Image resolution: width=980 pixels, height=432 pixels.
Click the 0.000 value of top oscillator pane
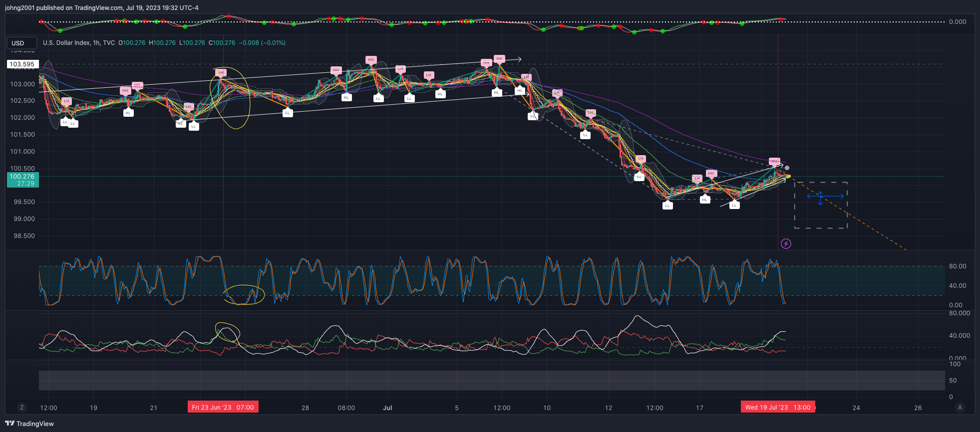coord(958,22)
